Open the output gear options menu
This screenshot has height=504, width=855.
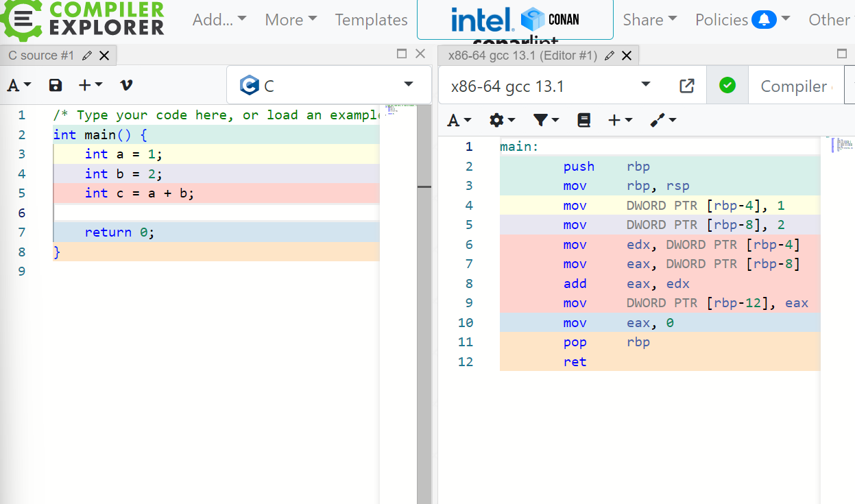click(x=503, y=121)
